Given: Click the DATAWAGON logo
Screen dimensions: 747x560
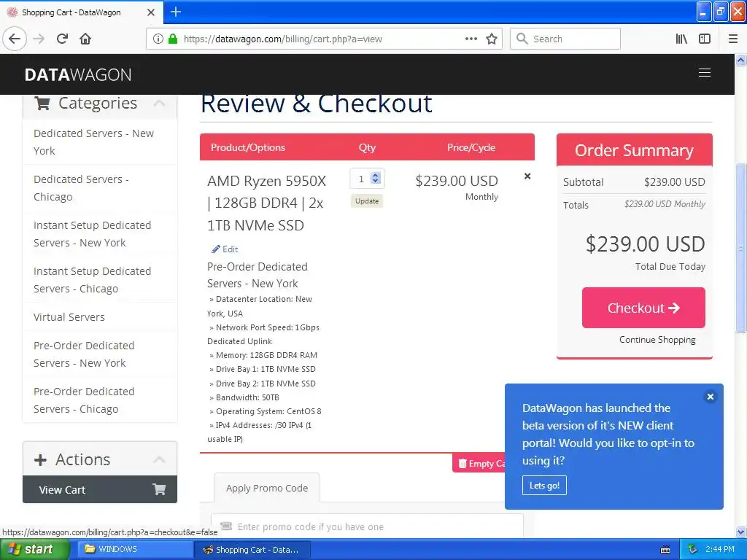Looking at the screenshot, I should point(78,75).
